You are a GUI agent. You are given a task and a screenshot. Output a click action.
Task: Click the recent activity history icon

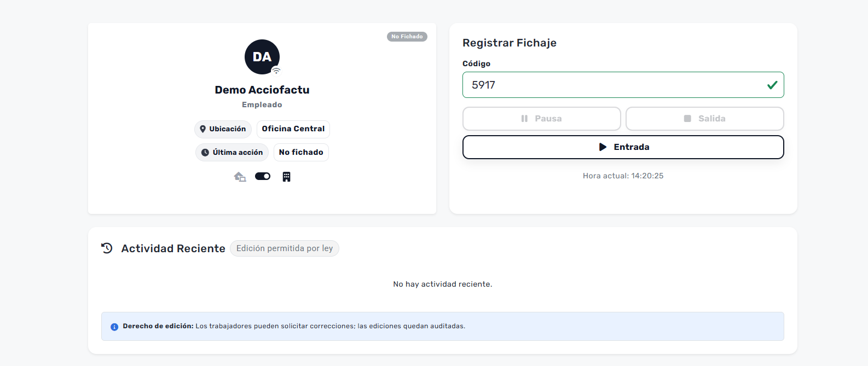click(x=107, y=248)
